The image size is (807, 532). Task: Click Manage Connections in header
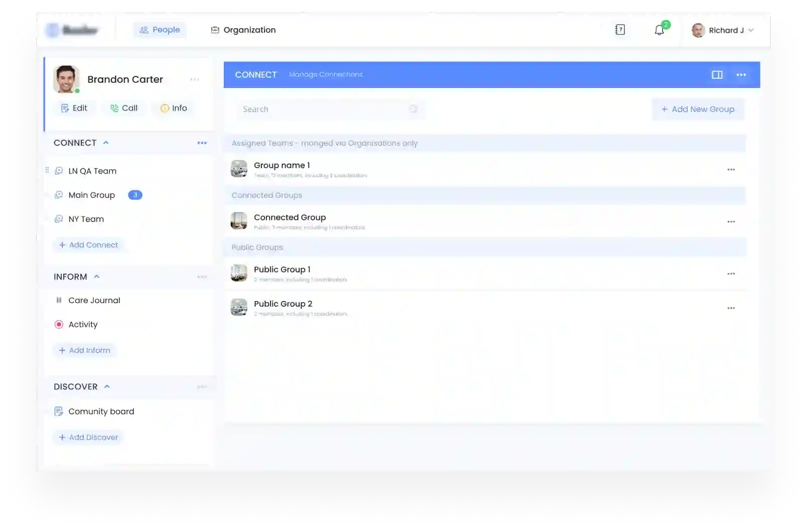click(326, 74)
